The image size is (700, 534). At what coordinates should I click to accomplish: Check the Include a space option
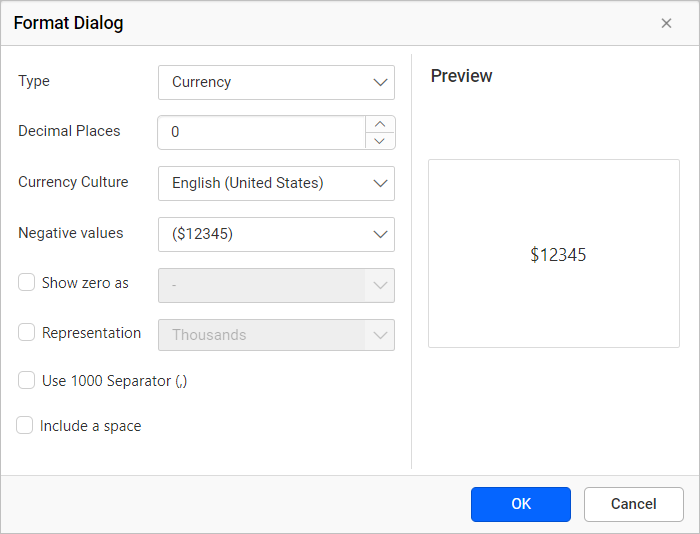(x=25, y=425)
